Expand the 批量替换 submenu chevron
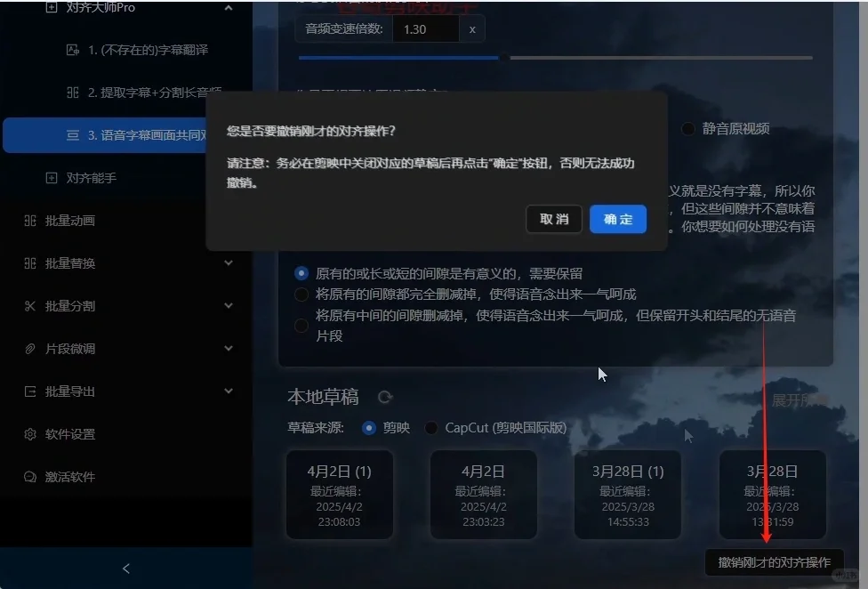868x589 pixels. click(x=229, y=262)
